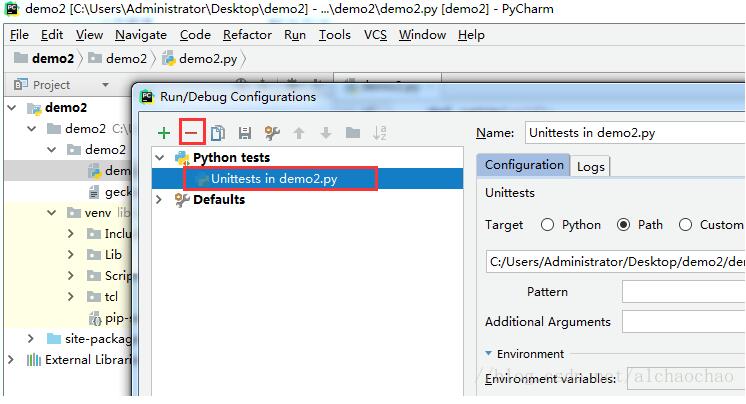The width and height of the screenshot is (746, 404).
Task: Click the External Libraries icon
Action: point(34,360)
